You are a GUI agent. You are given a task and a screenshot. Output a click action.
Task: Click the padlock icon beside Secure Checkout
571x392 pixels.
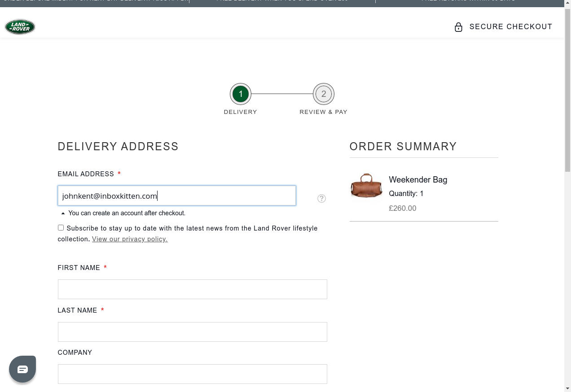click(x=458, y=27)
